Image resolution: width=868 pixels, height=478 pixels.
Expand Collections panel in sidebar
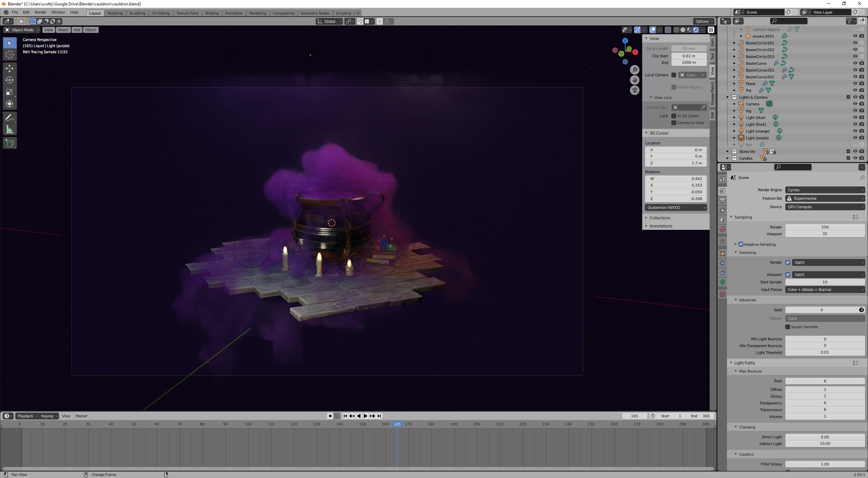pos(659,218)
